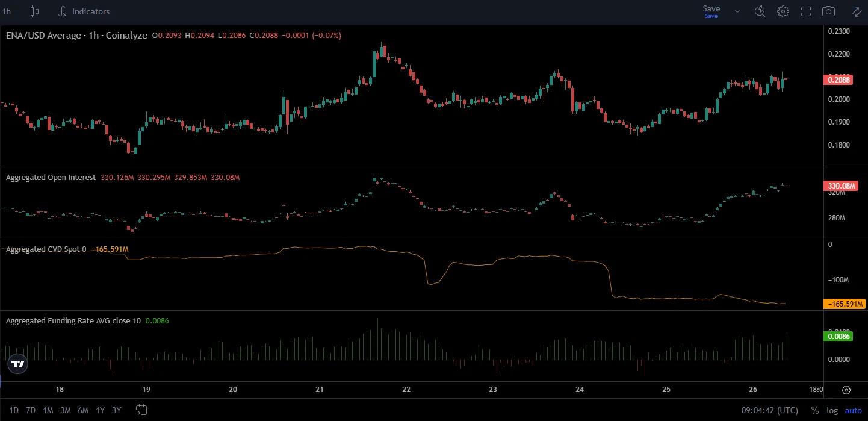Open the gear icon beside the time axis
Screen dimensions: 868x421
coord(846,390)
